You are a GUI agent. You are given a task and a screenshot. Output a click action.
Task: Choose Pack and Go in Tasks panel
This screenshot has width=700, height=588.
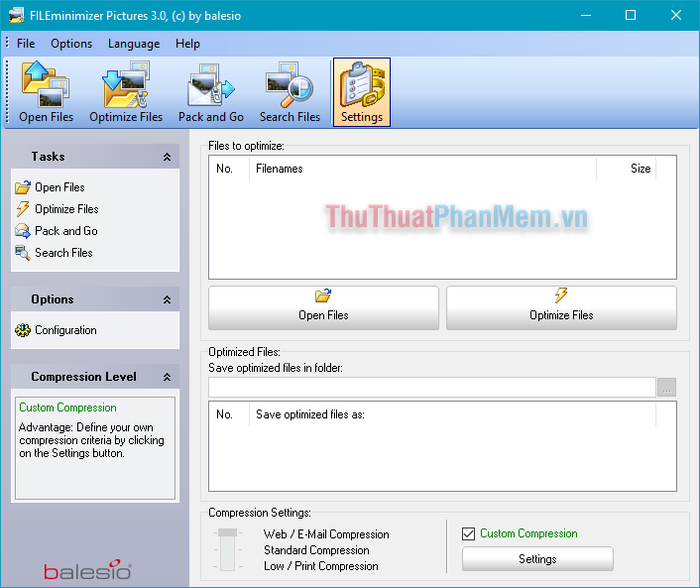pyautogui.click(x=56, y=231)
